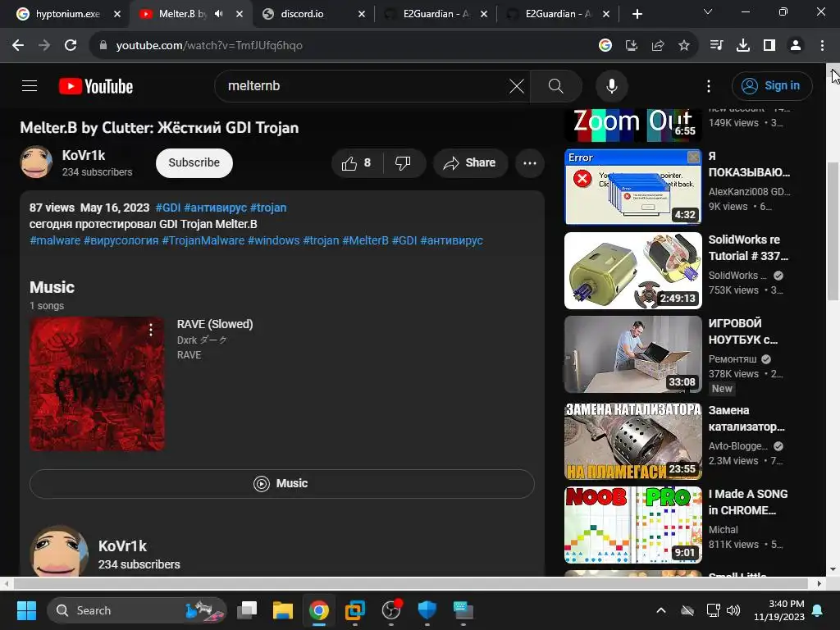Open Error dialog 4:32 video thumbnail
Viewport: 840px width, 630px height.
click(632, 187)
